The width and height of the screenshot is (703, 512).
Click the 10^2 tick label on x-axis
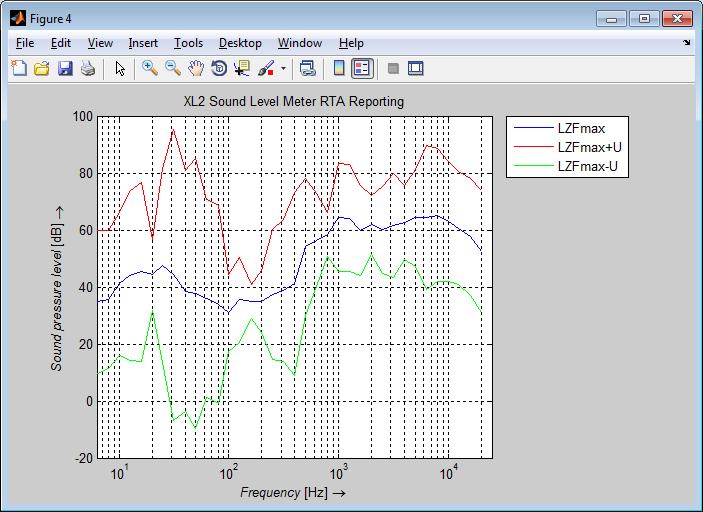[x=229, y=472]
